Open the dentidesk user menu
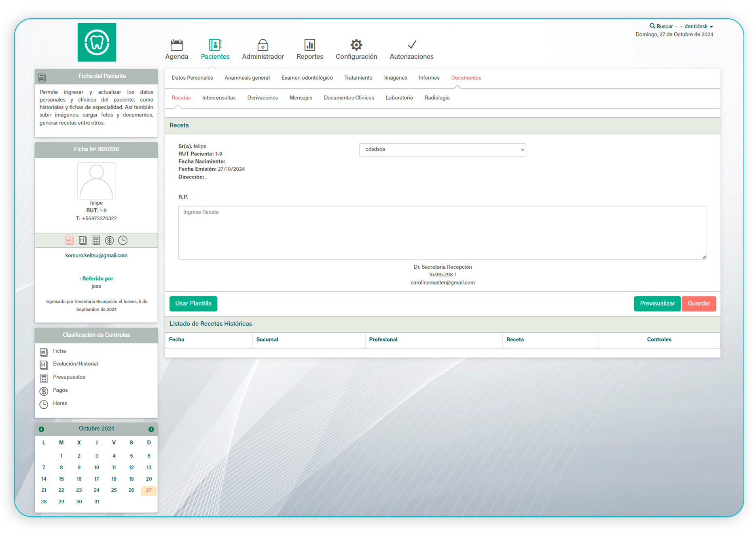This screenshot has width=756, height=539. 698,26
